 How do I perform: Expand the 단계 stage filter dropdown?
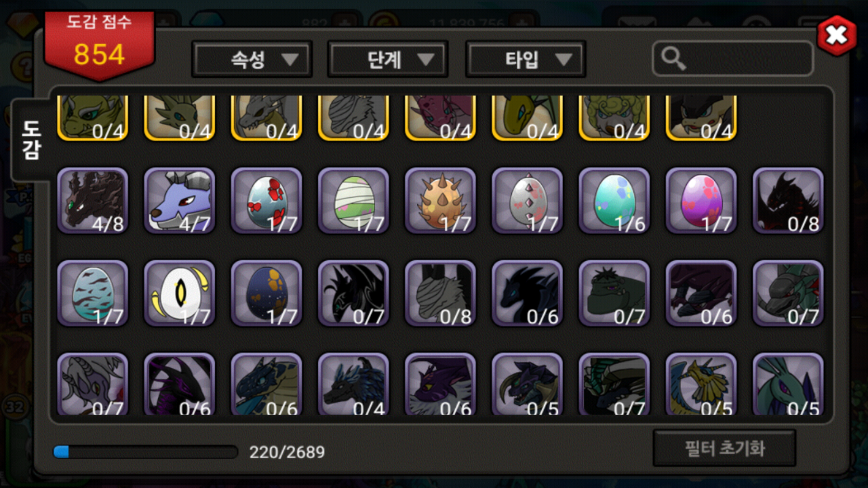click(388, 59)
